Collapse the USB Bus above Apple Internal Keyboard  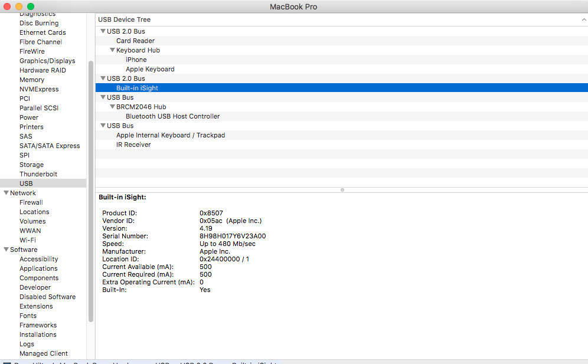point(103,126)
